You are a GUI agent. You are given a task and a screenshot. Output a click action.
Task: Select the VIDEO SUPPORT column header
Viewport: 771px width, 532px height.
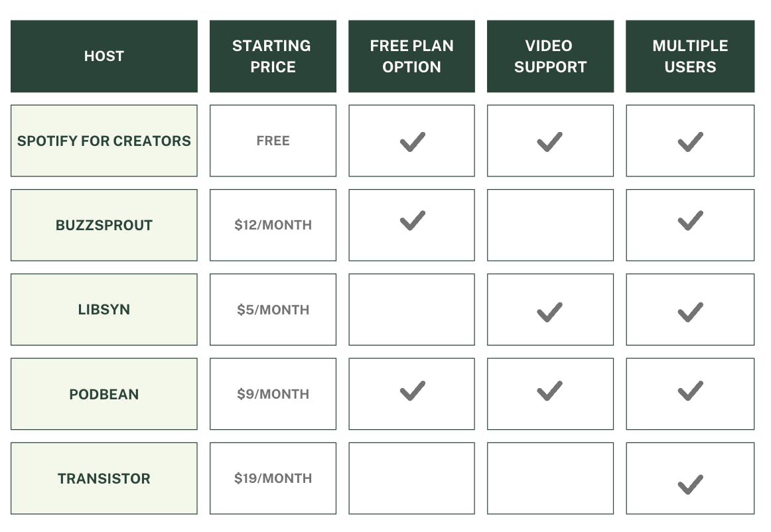point(550,56)
